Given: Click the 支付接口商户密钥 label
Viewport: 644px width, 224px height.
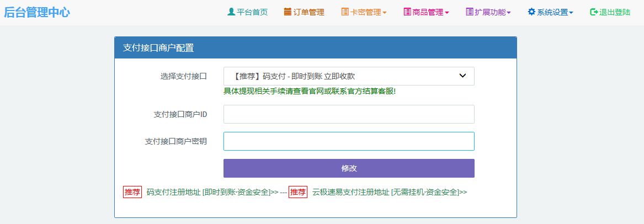Looking at the screenshot, I should [176, 142].
